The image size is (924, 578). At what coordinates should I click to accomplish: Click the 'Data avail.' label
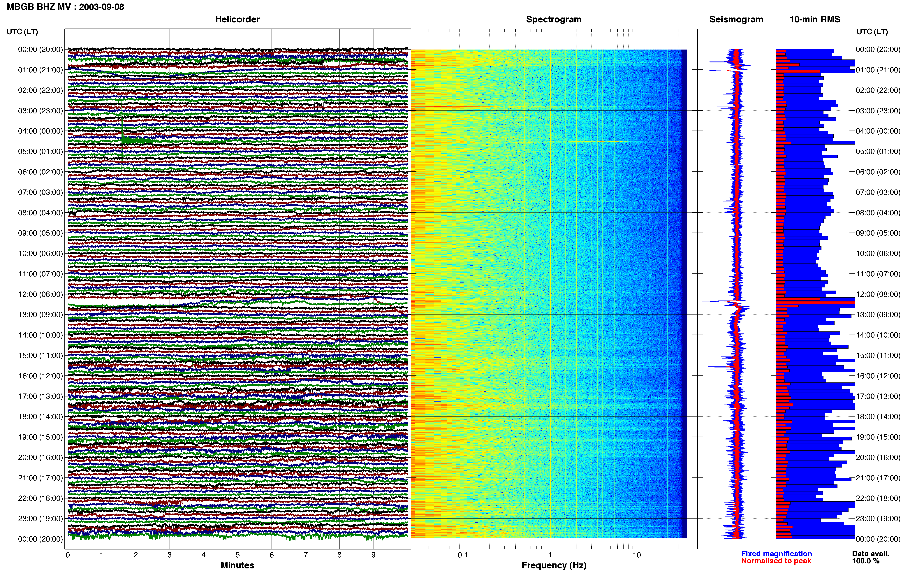coord(870,554)
